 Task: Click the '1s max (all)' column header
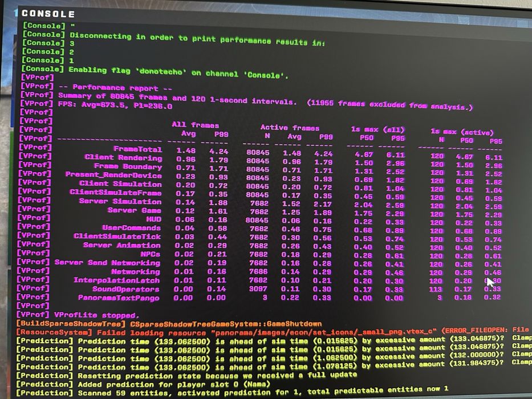[x=377, y=129]
